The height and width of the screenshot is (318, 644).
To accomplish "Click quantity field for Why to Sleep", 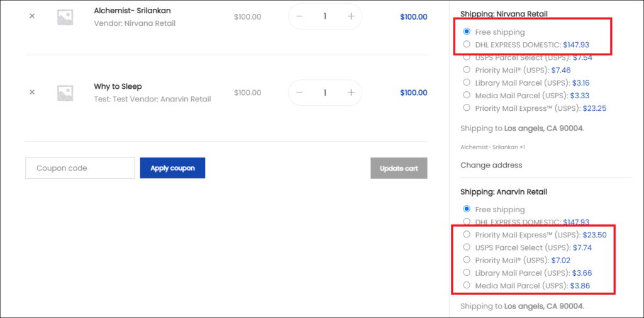I will click(x=325, y=93).
